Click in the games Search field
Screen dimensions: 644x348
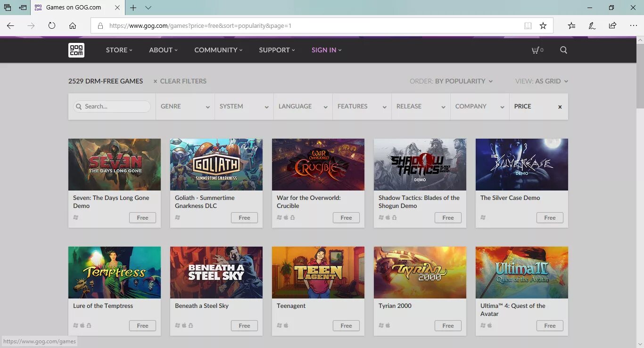pyautogui.click(x=112, y=107)
